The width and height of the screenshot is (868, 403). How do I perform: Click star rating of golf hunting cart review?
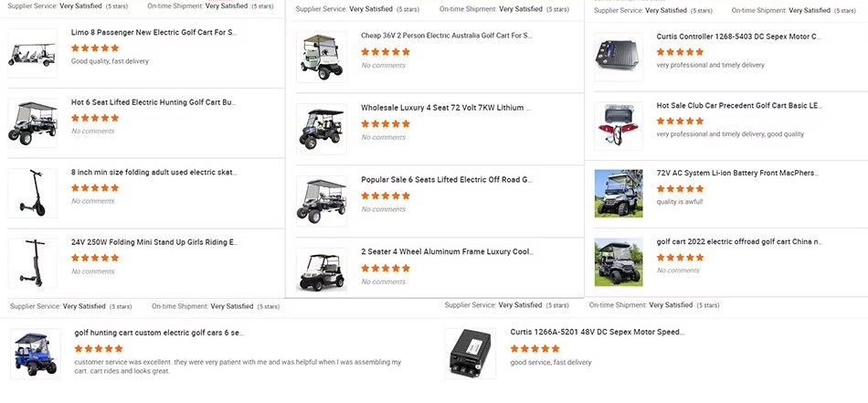[99, 349]
